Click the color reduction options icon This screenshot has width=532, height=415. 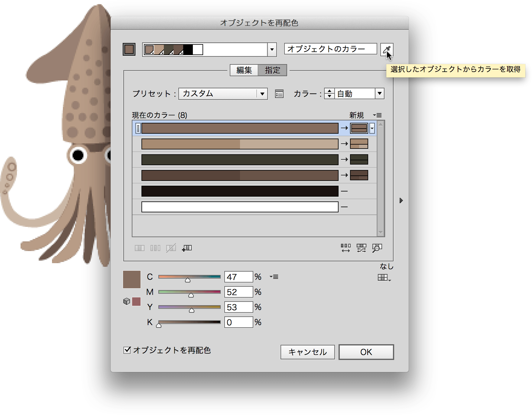[279, 94]
